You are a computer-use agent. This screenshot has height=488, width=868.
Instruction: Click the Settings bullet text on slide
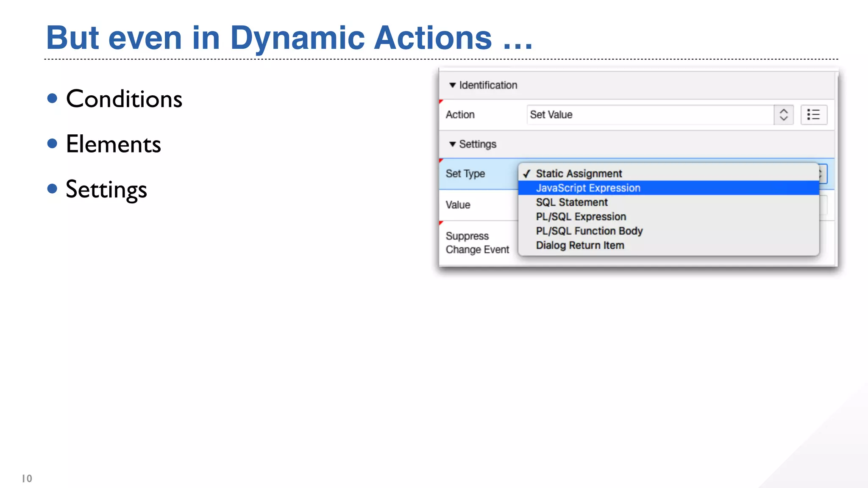click(x=106, y=190)
